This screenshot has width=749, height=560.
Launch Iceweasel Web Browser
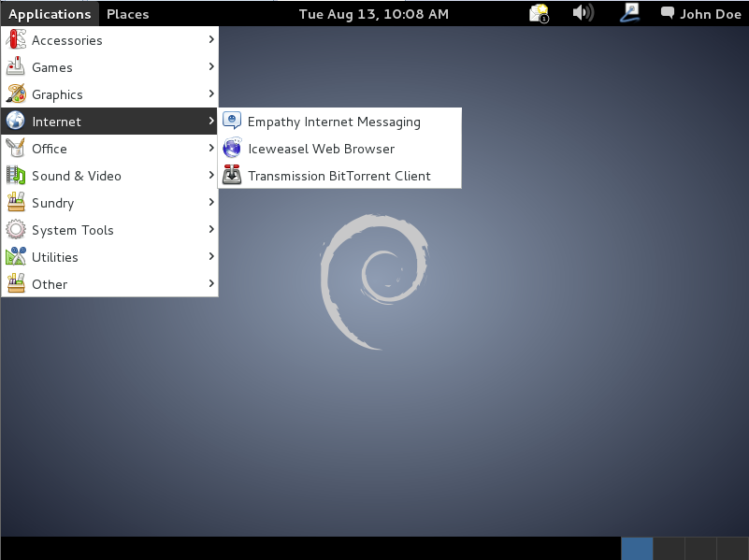click(x=339, y=149)
